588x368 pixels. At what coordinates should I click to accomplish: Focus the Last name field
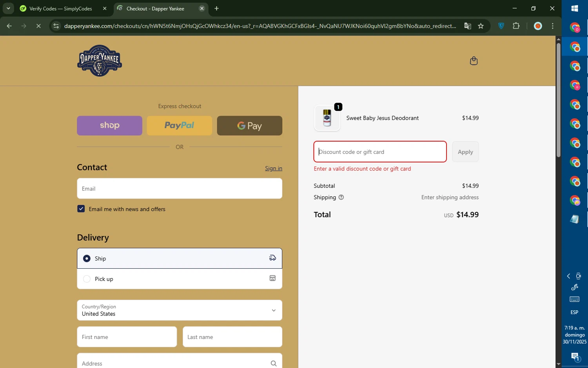(232, 337)
